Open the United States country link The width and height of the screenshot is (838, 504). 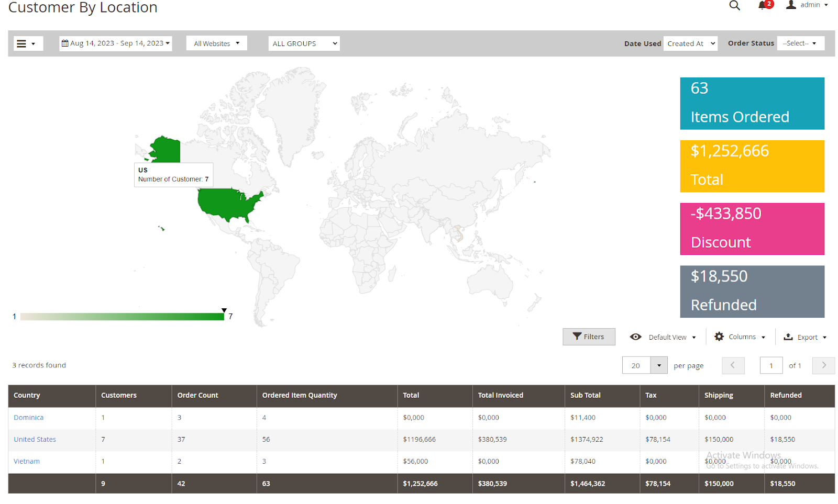(35, 440)
